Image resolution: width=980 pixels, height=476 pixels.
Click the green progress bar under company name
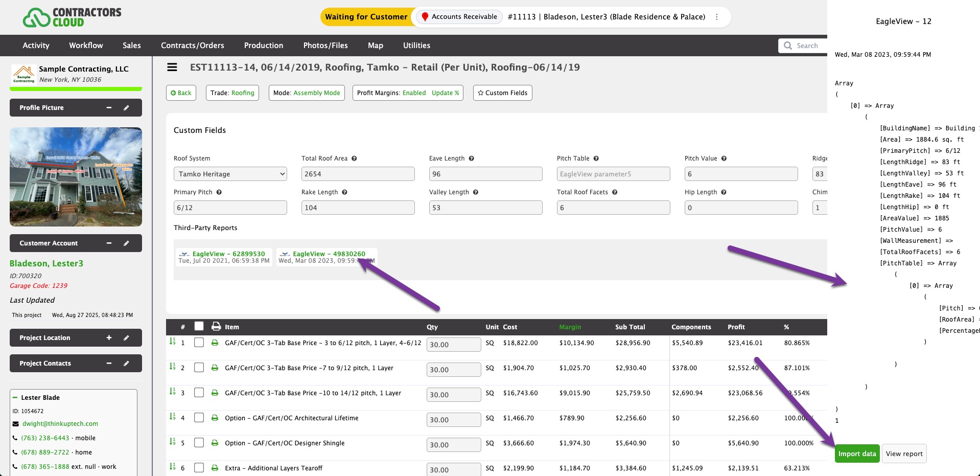point(76,89)
